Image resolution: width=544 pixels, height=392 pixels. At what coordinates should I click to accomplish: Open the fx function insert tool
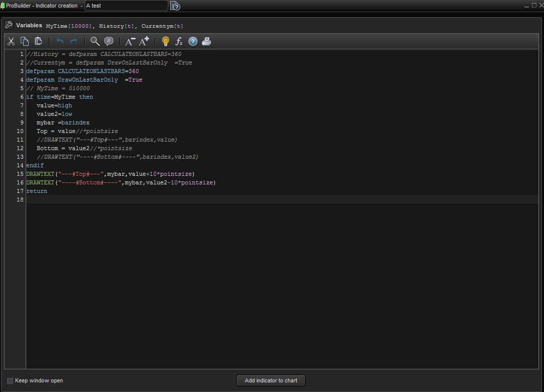coord(179,41)
